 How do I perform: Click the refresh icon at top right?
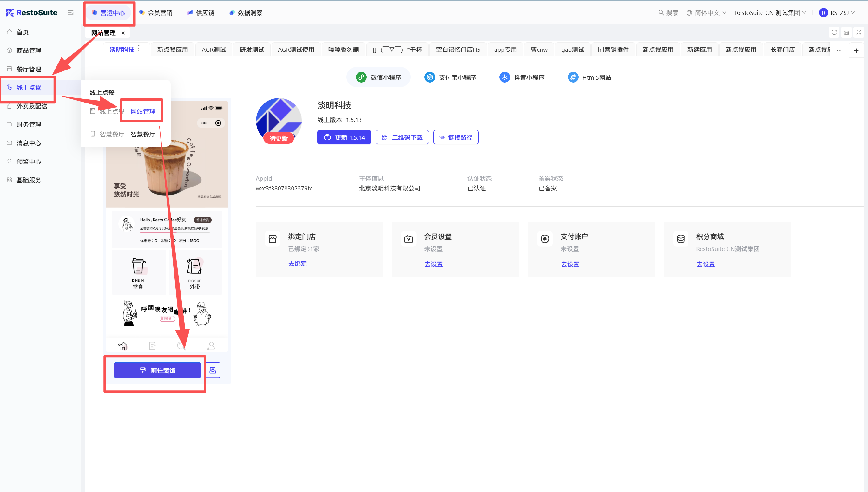tap(834, 32)
